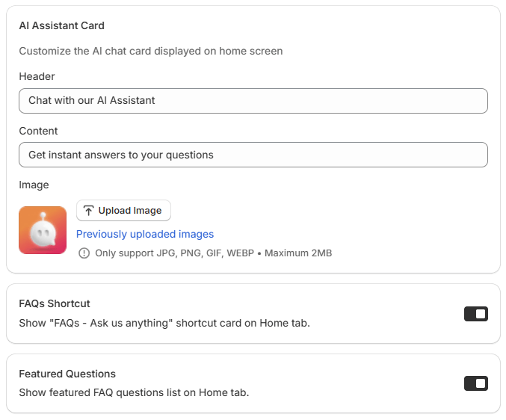
Task: Click the "Customize the AI chat card" description
Action: [150, 51]
